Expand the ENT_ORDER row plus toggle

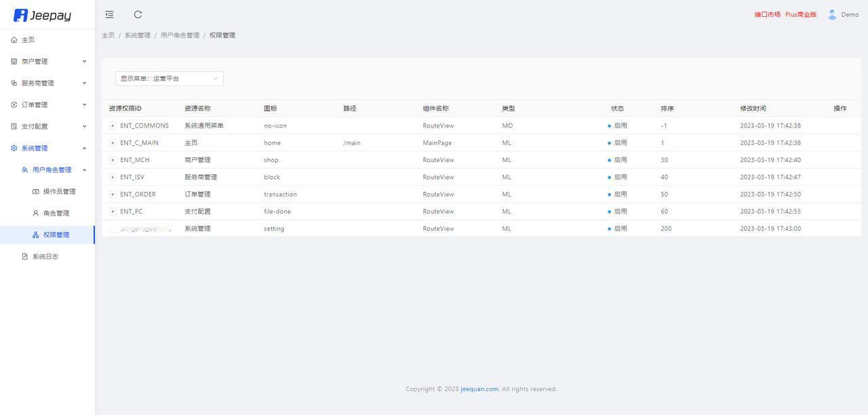pos(113,195)
